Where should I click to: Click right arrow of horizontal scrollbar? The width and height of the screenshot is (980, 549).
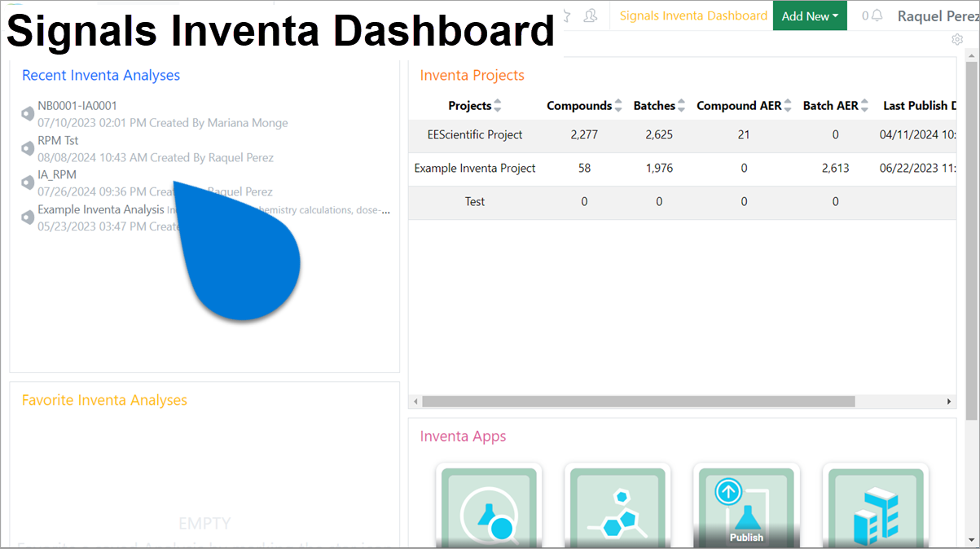click(949, 402)
